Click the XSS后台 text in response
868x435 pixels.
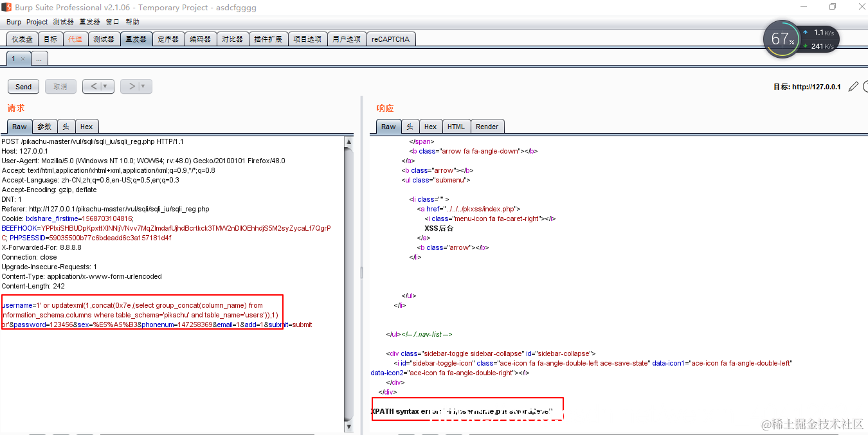tap(439, 228)
